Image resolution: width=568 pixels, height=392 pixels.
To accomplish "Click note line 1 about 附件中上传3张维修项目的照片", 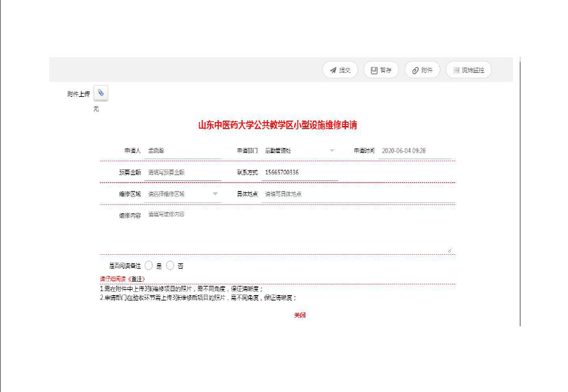I will (182, 289).
